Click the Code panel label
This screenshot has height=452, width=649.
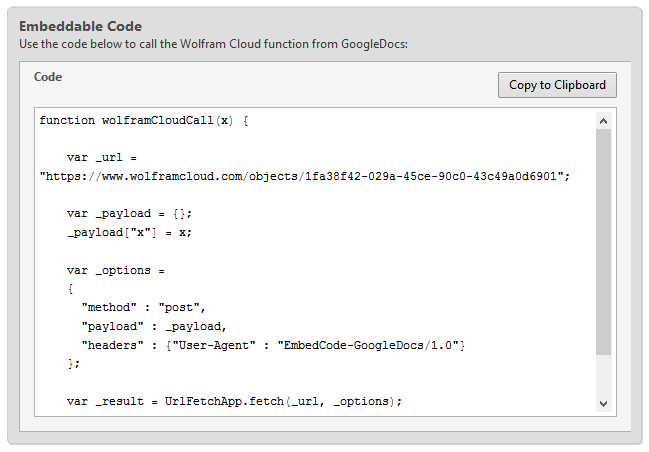coord(48,76)
